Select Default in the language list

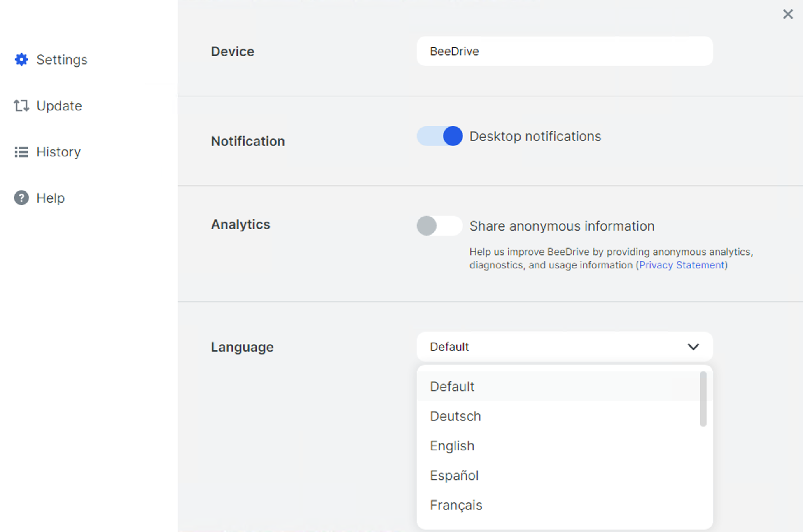click(558, 386)
